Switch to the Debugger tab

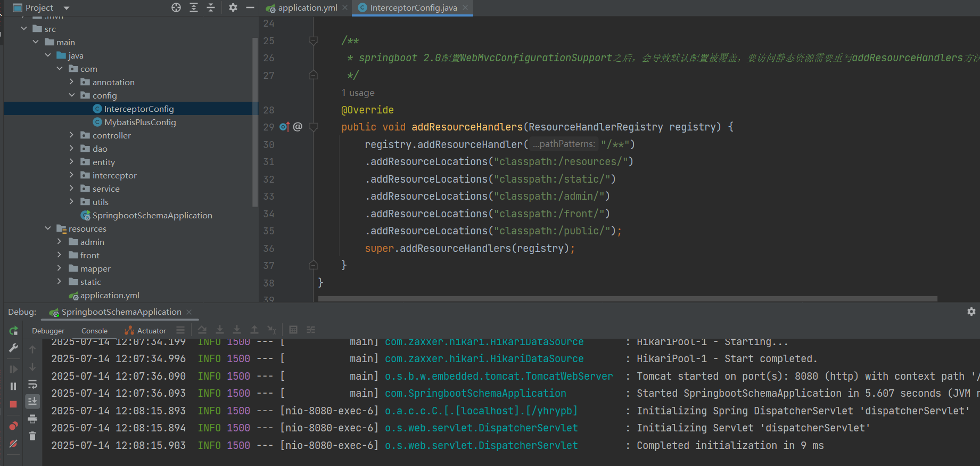(x=48, y=331)
